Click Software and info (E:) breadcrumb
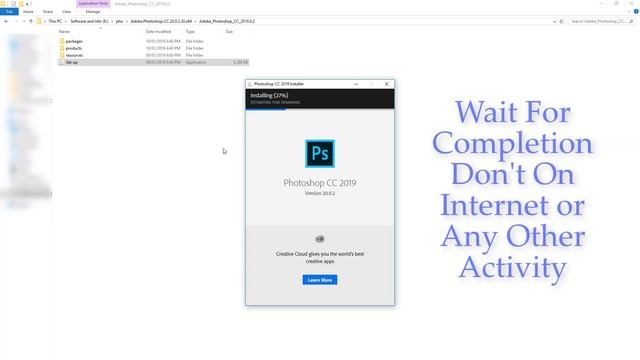 89,21
